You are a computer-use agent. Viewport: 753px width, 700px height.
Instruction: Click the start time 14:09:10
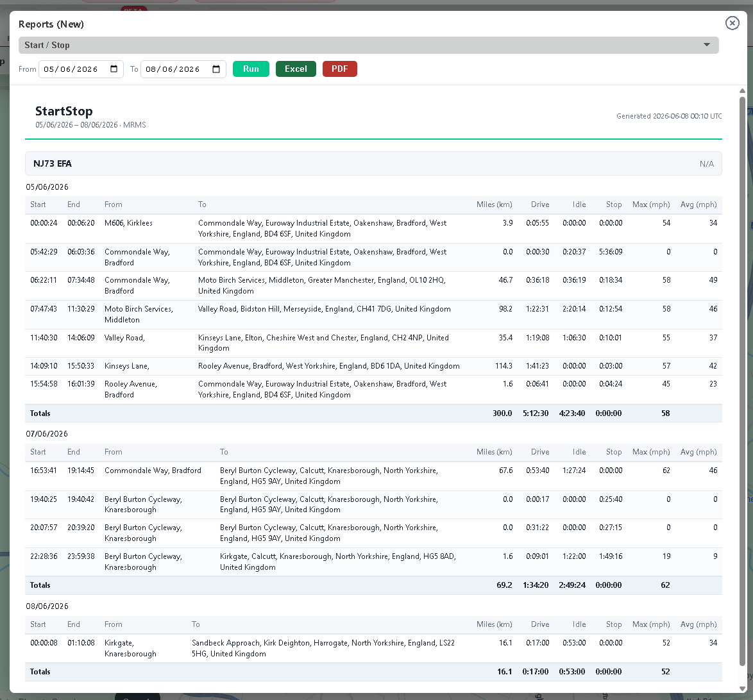(x=44, y=366)
